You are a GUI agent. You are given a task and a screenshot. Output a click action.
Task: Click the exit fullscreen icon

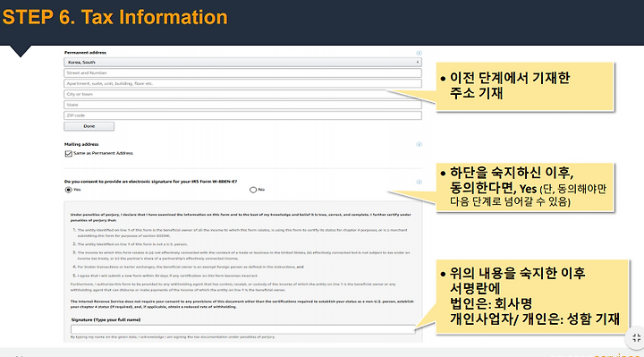coord(636,338)
